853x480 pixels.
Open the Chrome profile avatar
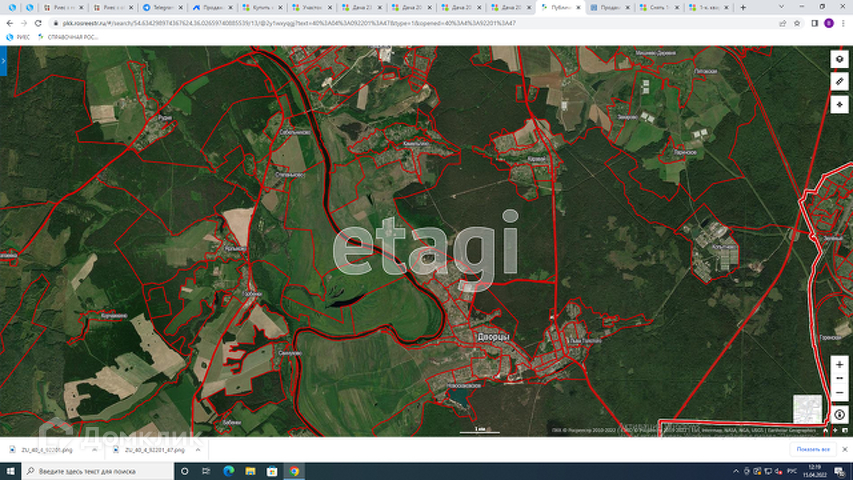click(x=829, y=23)
